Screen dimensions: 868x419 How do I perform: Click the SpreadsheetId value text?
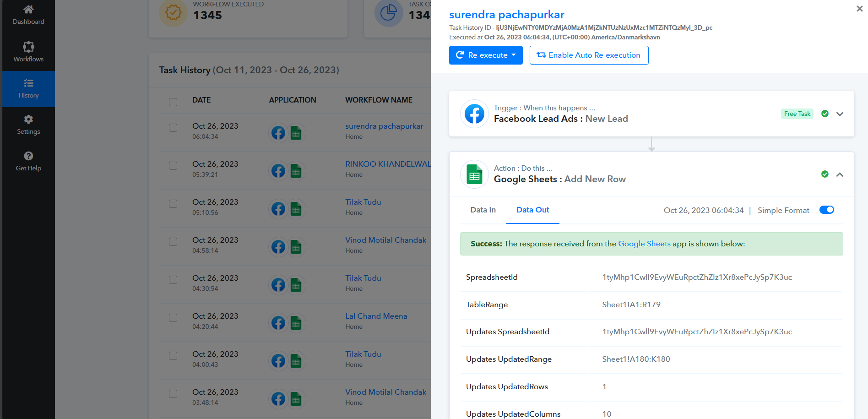point(697,277)
